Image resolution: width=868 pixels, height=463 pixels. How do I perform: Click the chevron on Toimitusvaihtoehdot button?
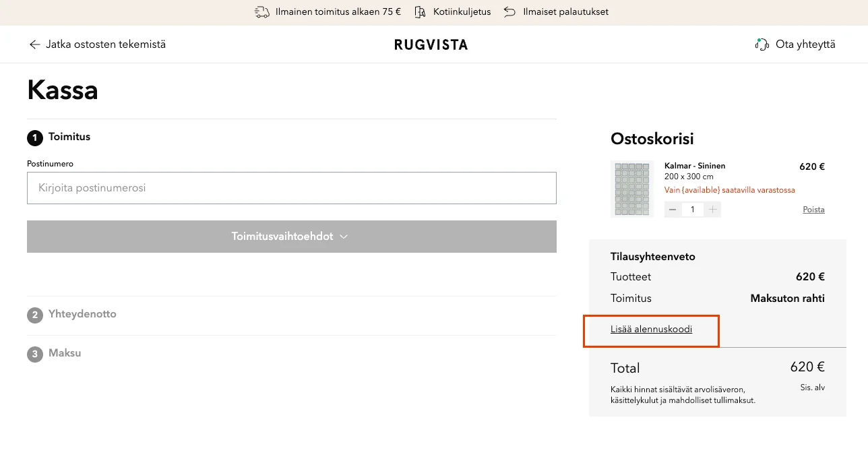344,237
